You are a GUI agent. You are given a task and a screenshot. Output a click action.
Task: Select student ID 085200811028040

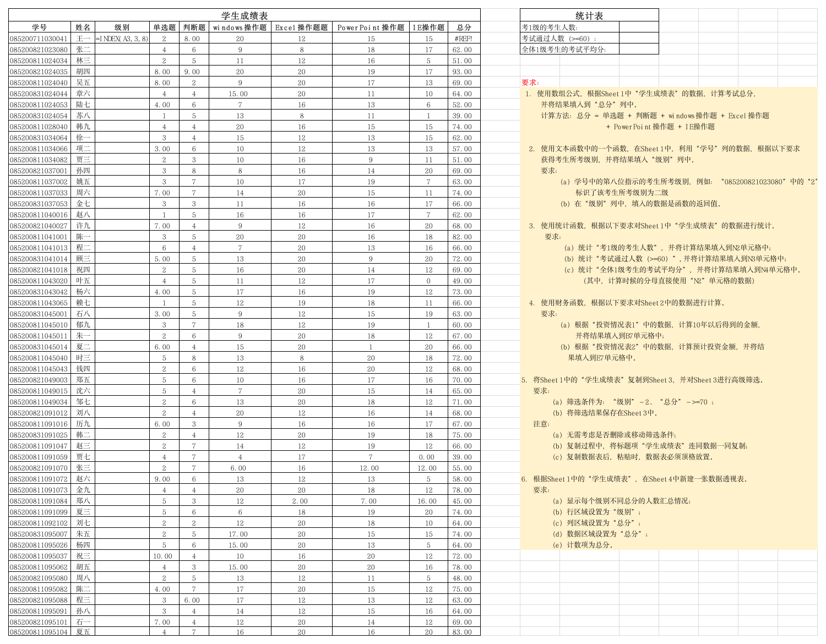pyautogui.click(x=40, y=127)
